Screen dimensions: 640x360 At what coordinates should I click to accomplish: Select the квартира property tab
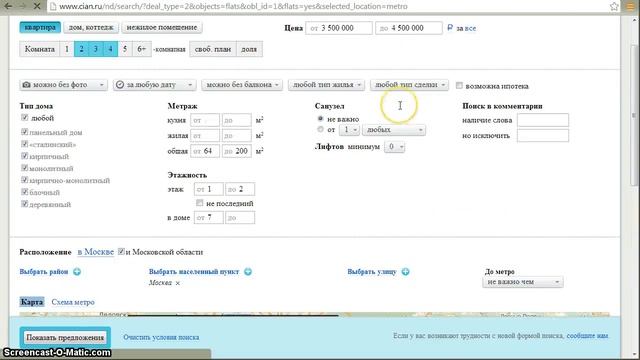40,27
